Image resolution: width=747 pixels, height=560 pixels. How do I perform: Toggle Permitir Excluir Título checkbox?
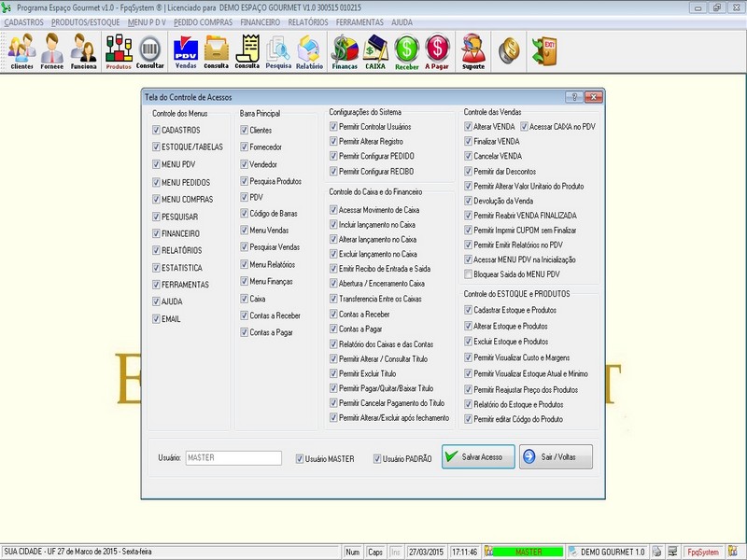tap(333, 374)
